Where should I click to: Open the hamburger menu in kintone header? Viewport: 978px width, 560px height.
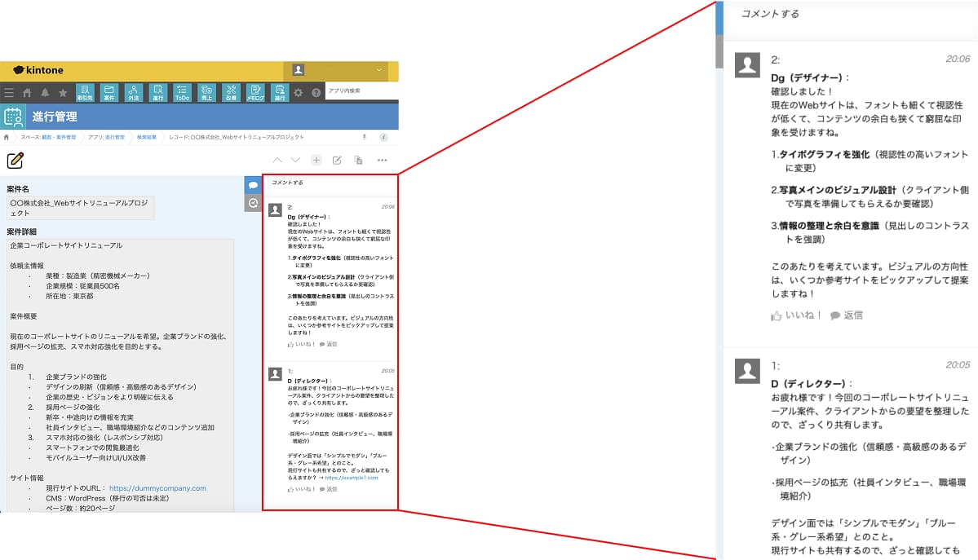click(x=9, y=93)
